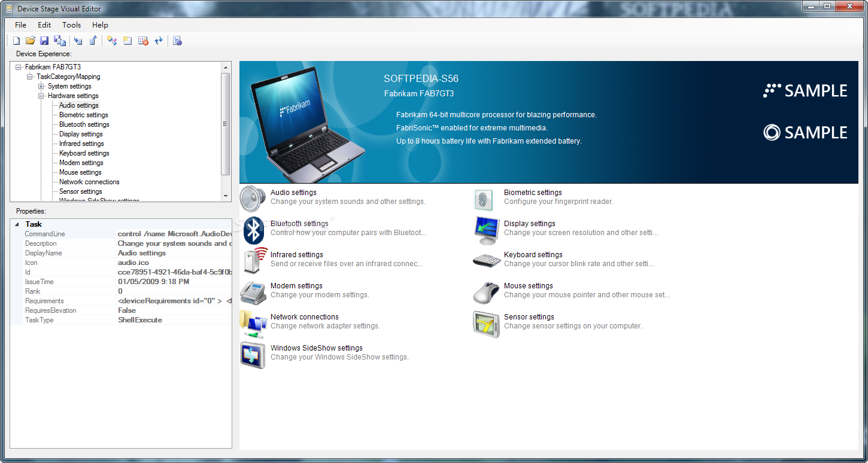Screen dimensions: 868x463
Task: Click the SOFTPEDIA-S56 device title
Action: [x=421, y=79]
